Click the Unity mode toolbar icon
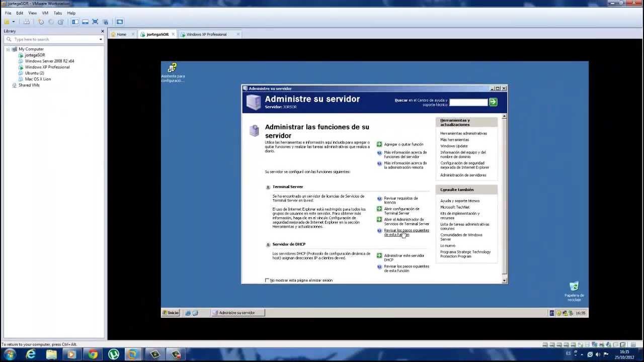 (x=105, y=22)
